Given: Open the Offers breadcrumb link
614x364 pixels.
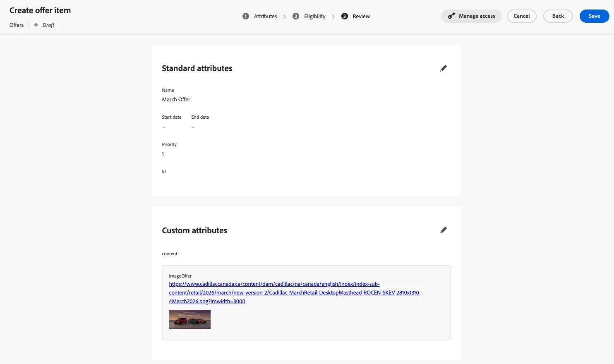Looking at the screenshot, I should [x=17, y=25].
